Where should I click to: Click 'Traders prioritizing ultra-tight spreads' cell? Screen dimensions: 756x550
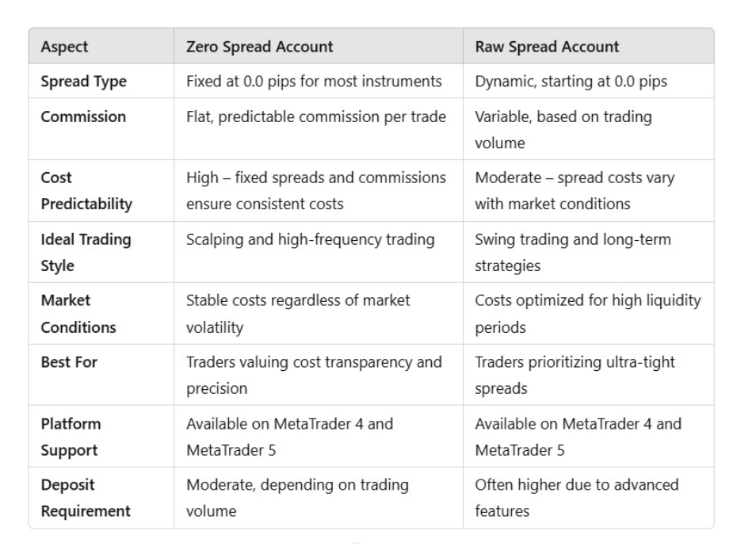[x=575, y=376]
